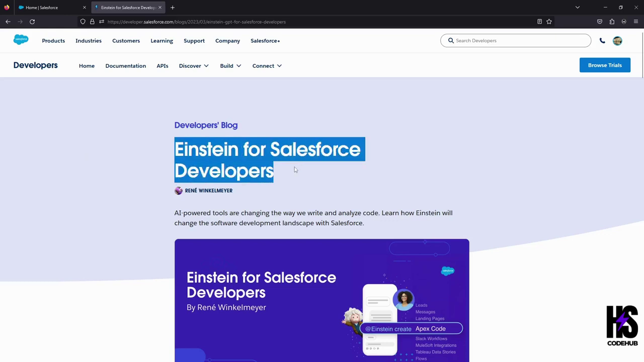Screen dimensions: 644x362
Task: Expand the Discover dropdown menu
Action: tap(194, 66)
